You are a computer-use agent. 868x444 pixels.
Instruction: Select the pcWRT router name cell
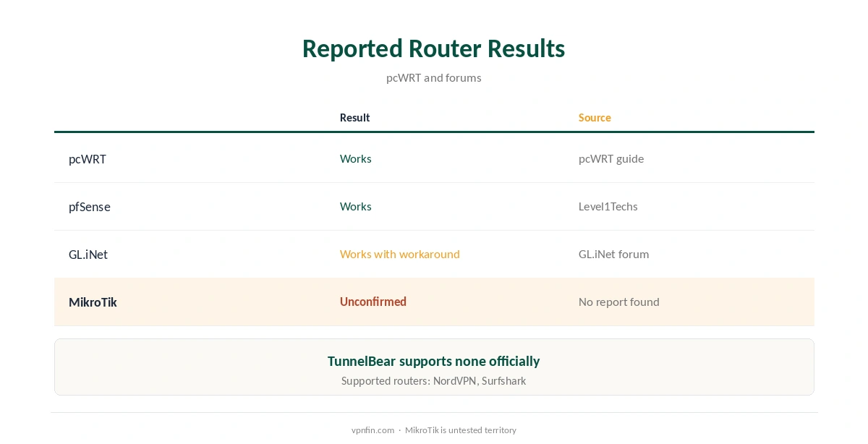click(x=88, y=159)
